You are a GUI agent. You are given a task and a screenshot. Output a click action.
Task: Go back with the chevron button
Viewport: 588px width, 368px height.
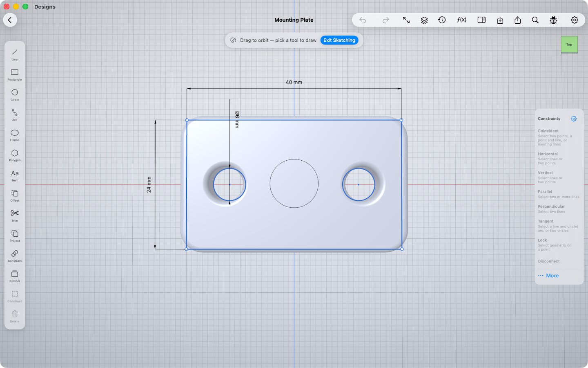click(10, 20)
